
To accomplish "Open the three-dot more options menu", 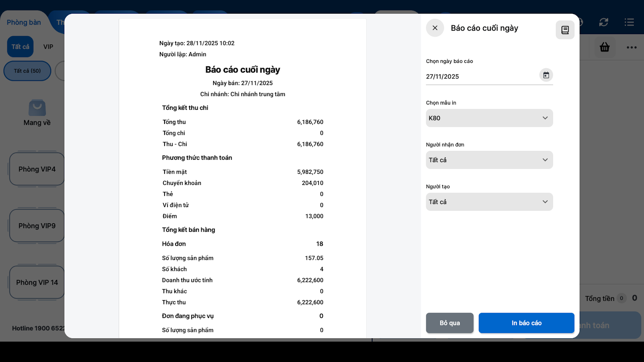I will coord(632,47).
